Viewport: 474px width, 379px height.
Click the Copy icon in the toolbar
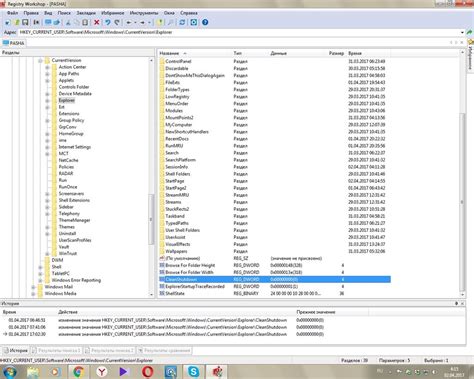pos(77,22)
